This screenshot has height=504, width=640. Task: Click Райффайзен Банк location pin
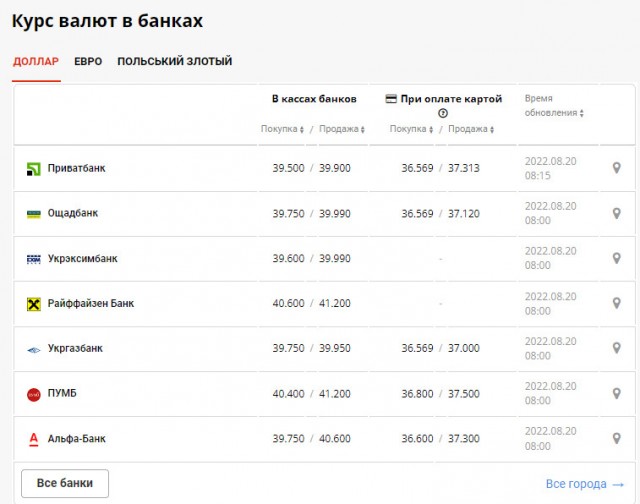click(617, 303)
